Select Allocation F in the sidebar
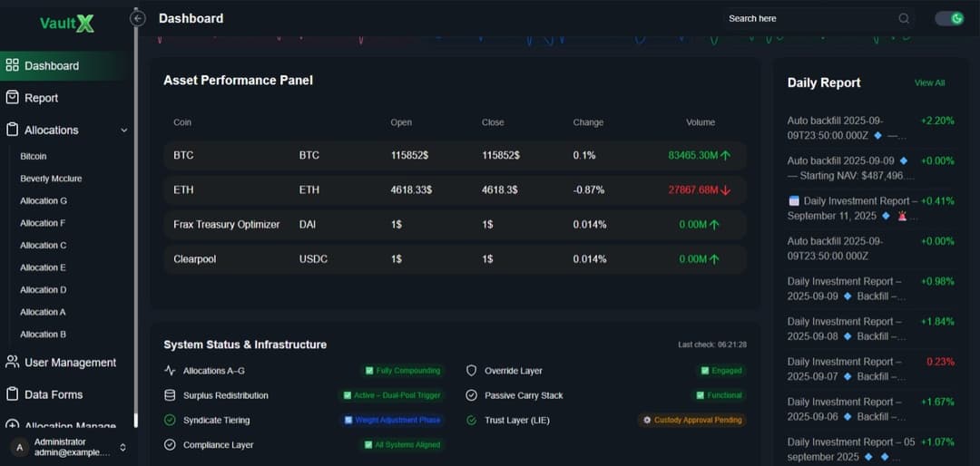 (43, 223)
